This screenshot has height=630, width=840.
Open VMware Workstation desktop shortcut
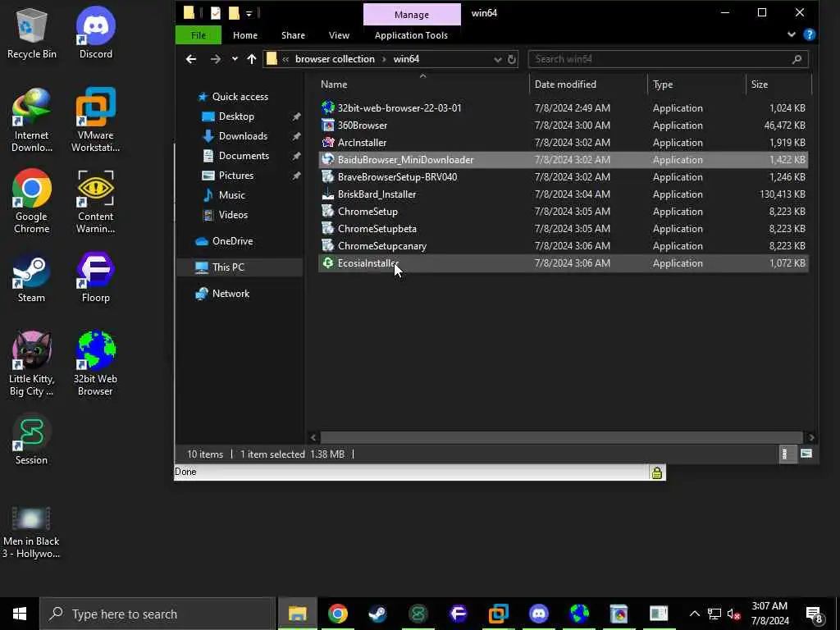95,121
